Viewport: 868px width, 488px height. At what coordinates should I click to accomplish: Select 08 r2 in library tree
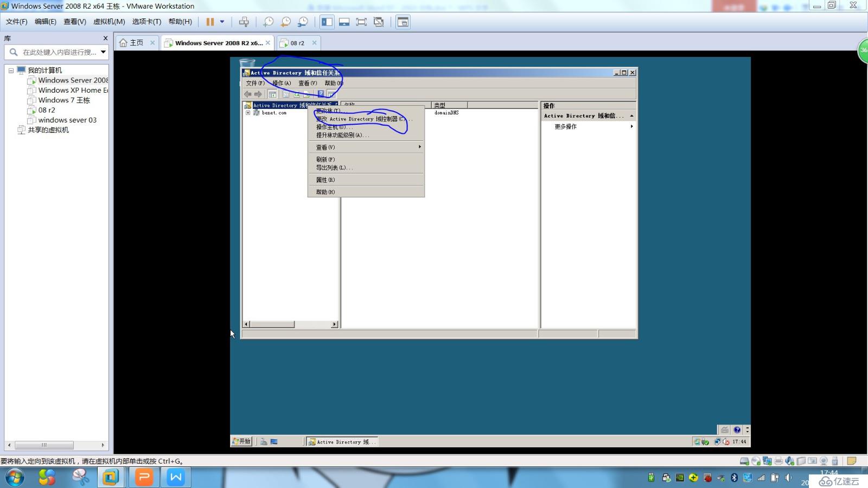[x=41, y=110]
